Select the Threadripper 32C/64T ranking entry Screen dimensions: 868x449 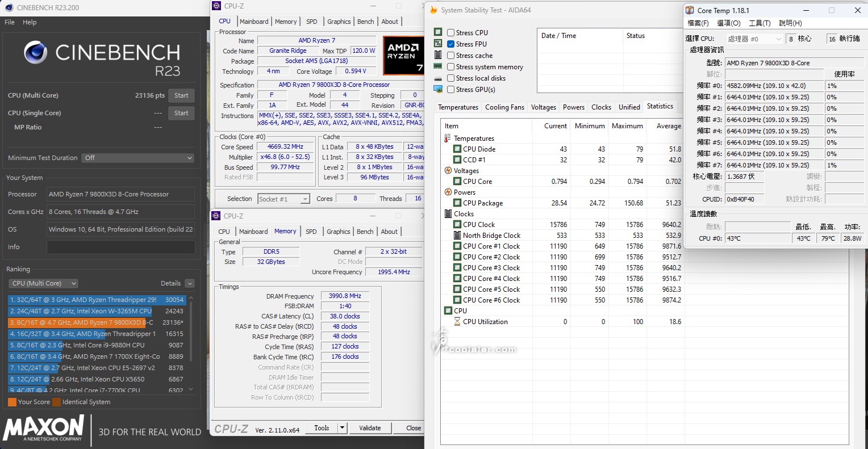(96, 300)
